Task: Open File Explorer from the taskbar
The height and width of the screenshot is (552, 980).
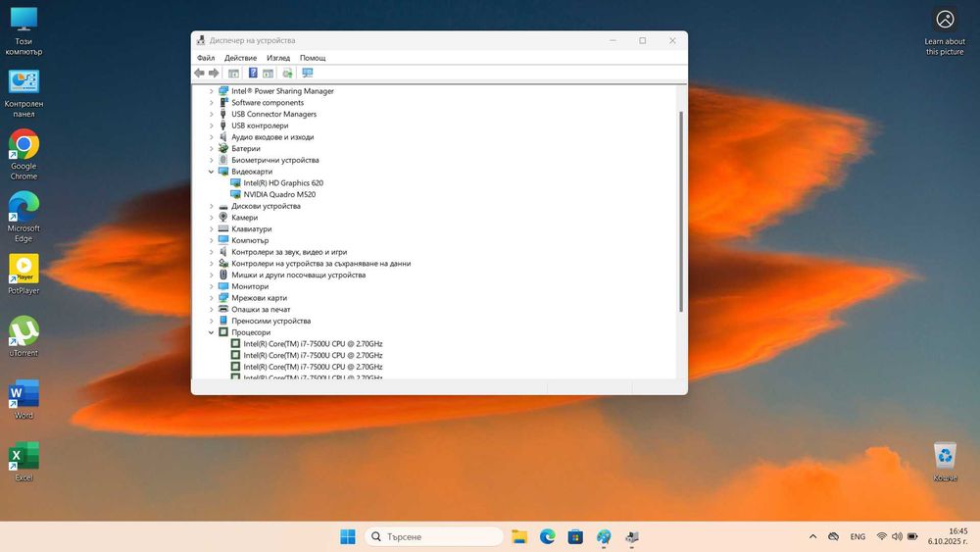Action: [x=519, y=536]
